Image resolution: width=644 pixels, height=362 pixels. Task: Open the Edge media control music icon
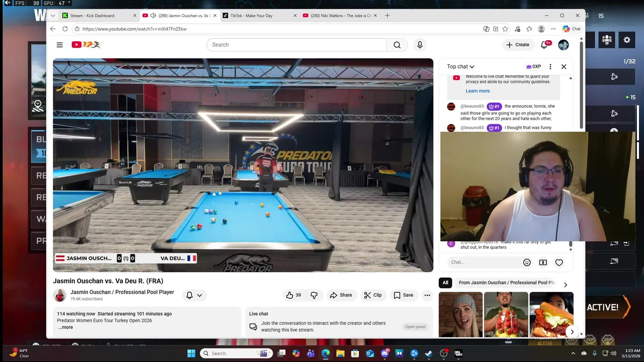517,29
